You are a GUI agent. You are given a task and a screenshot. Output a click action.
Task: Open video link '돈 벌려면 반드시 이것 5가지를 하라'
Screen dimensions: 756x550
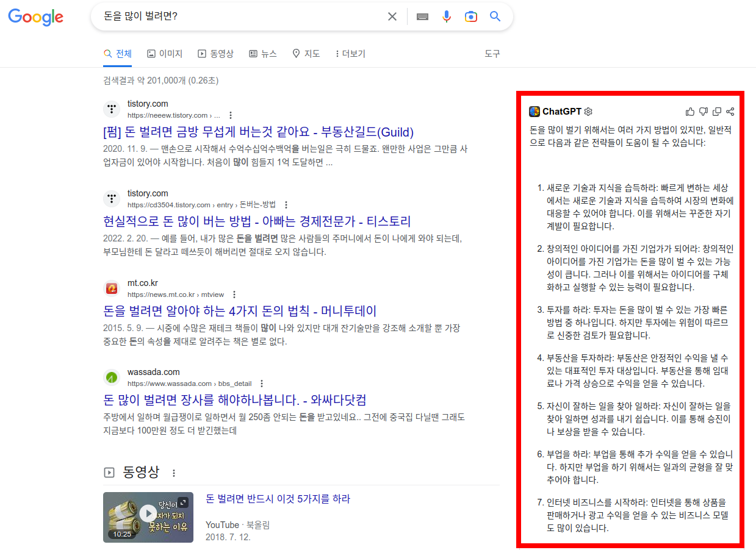click(x=278, y=499)
